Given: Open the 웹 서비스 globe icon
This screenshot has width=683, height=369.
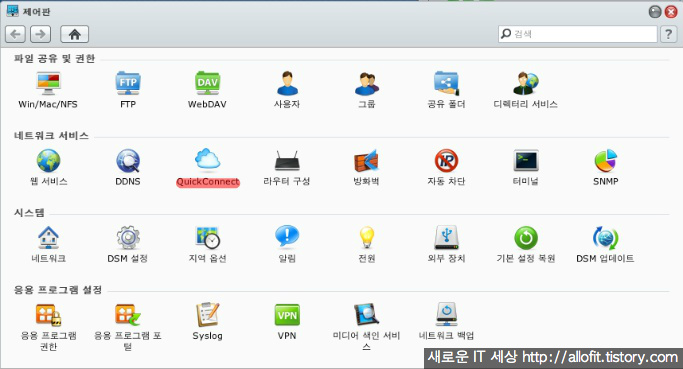Looking at the screenshot, I should pos(48,161).
